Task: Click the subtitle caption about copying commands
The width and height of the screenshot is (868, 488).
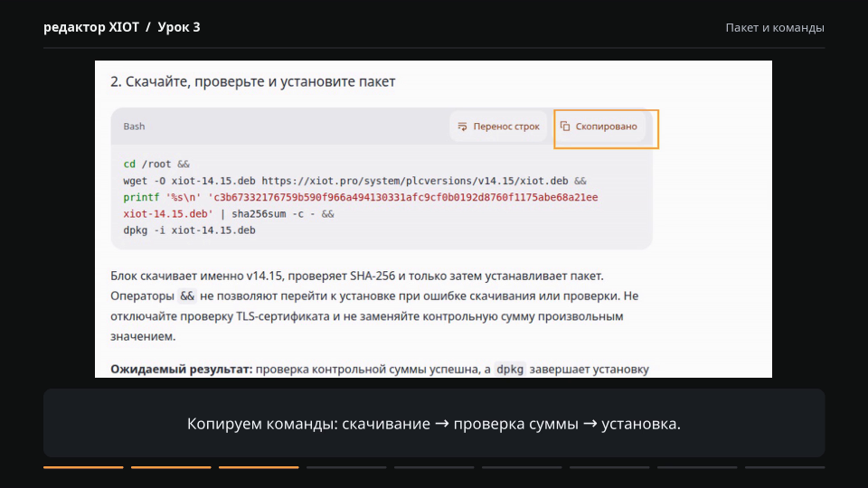Action: tap(434, 423)
